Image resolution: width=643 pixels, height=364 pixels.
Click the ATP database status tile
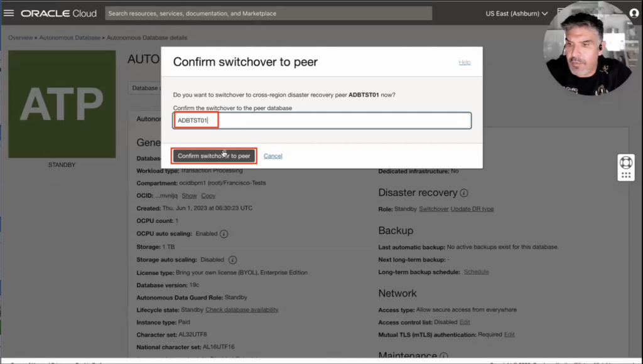[62, 104]
